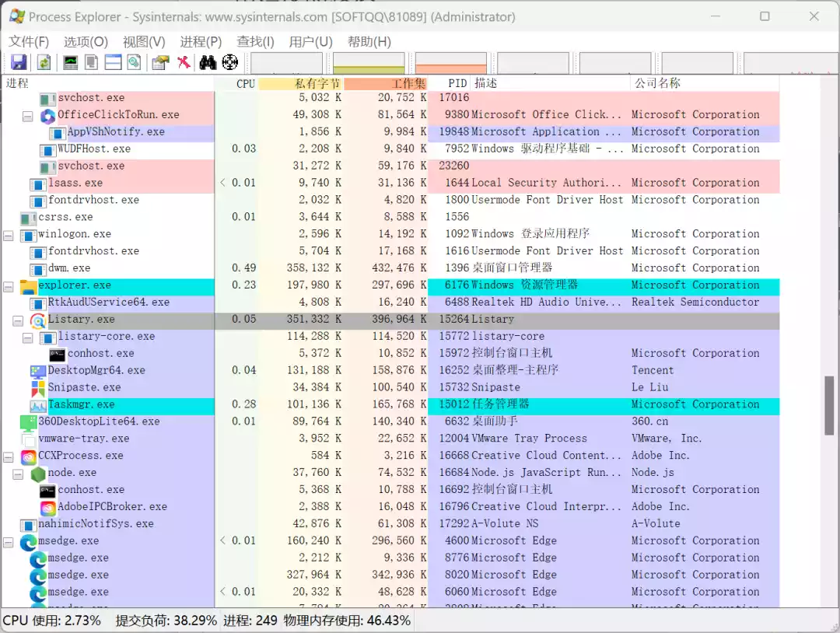Sort by the CPU column header
Screen dimensions: 840x633
[236, 83]
